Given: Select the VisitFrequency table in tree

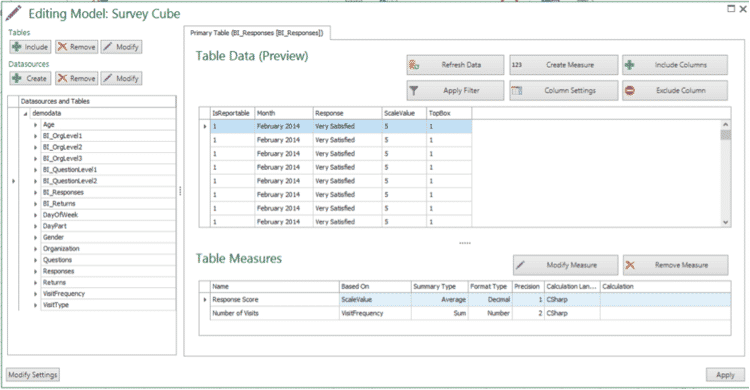Looking at the screenshot, I should click(64, 294).
